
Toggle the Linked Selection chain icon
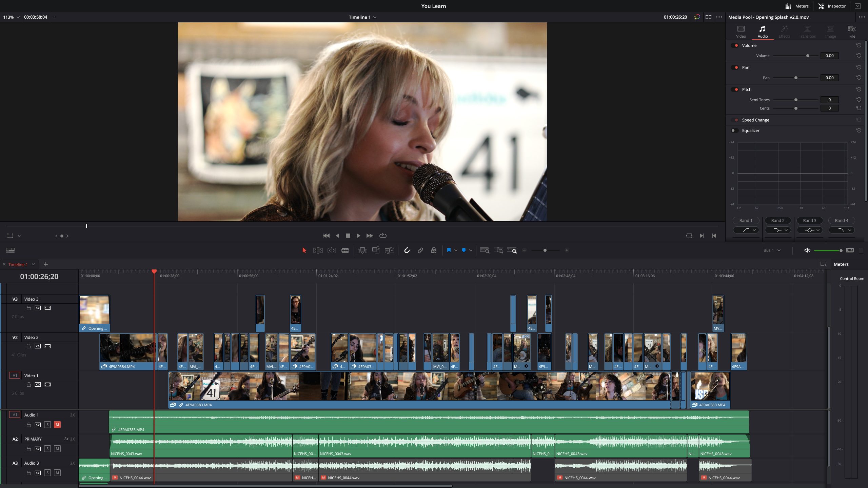point(420,250)
